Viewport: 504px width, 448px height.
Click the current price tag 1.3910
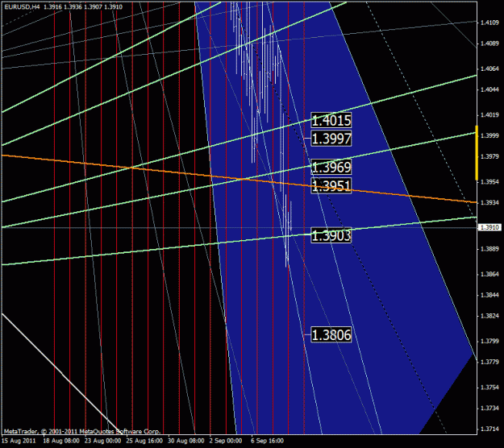tap(489, 227)
